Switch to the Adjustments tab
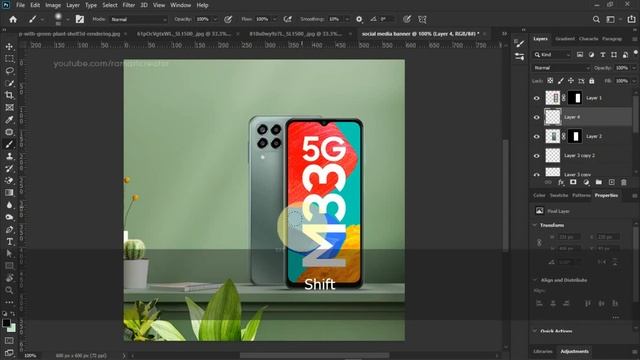This screenshot has height=360, width=640. [574, 351]
